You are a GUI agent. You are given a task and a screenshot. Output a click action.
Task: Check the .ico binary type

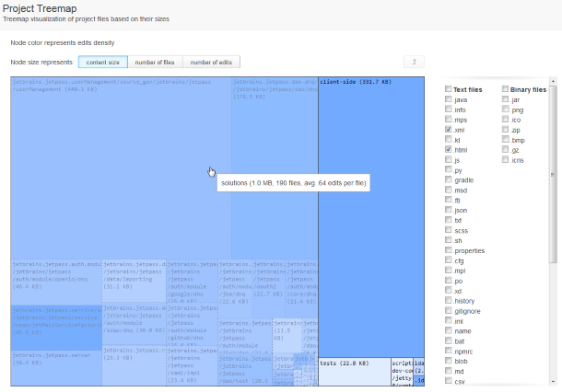506,119
